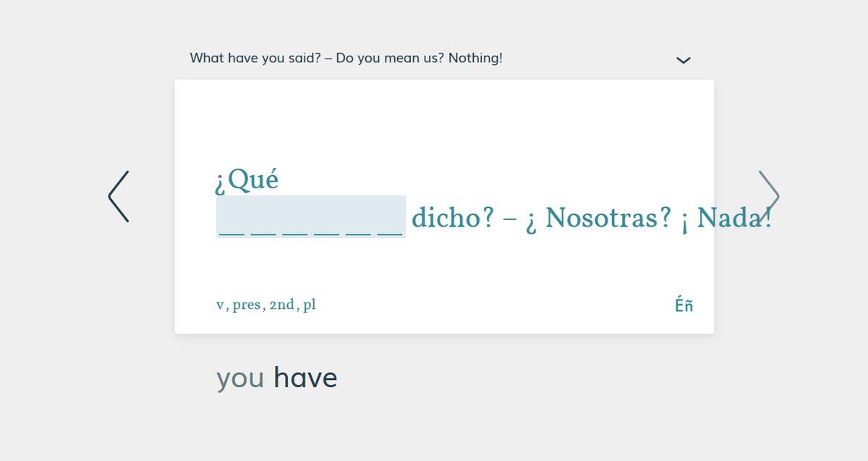Click "Do you mean us?" in translation
The image size is (868, 461).
pos(390,58)
